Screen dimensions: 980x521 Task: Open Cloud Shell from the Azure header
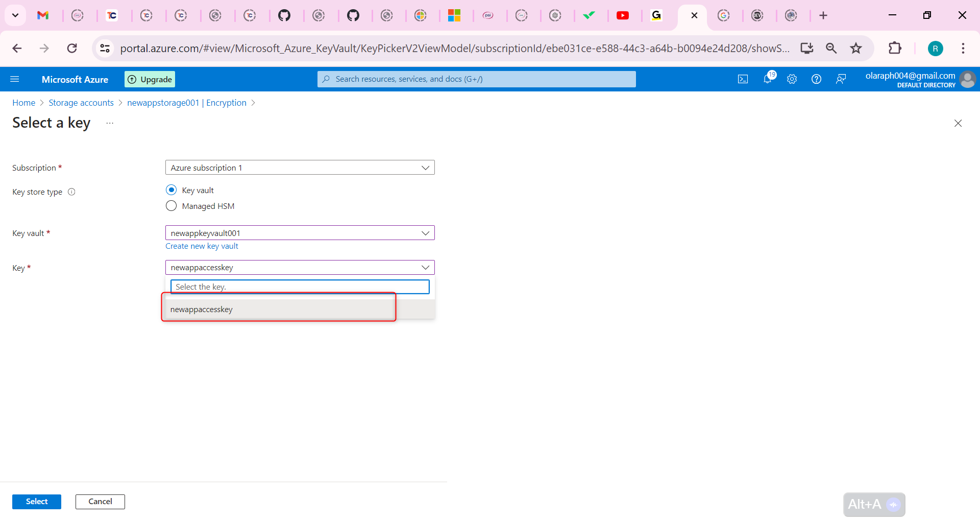pos(743,79)
